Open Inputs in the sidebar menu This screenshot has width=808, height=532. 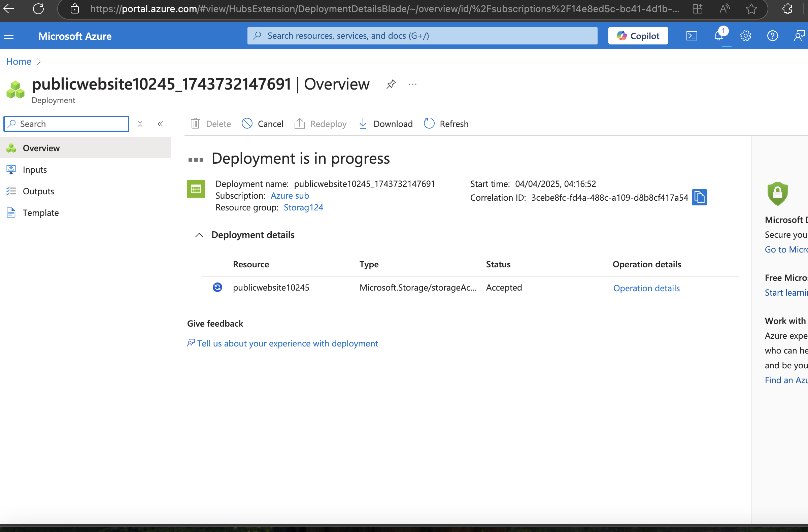tap(86, 169)
